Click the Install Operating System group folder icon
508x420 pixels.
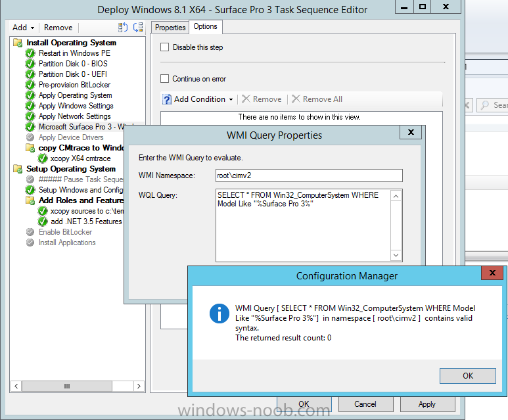(18, 43)
